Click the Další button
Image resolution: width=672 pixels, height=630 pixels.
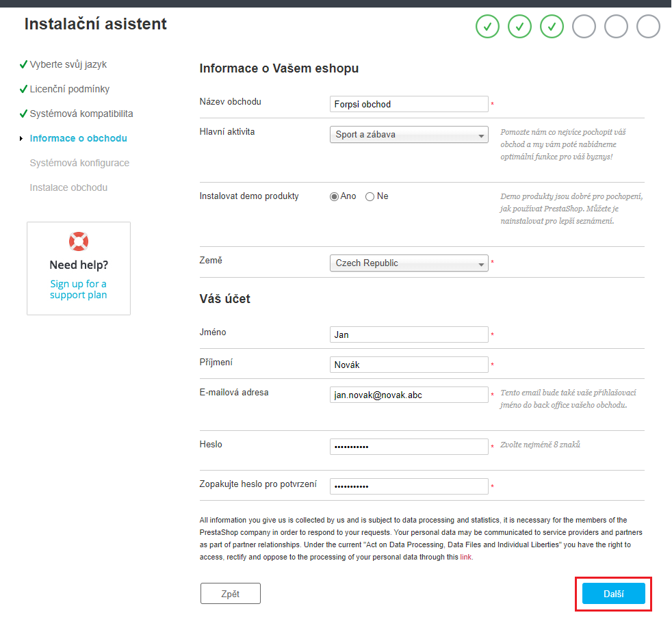613,594
